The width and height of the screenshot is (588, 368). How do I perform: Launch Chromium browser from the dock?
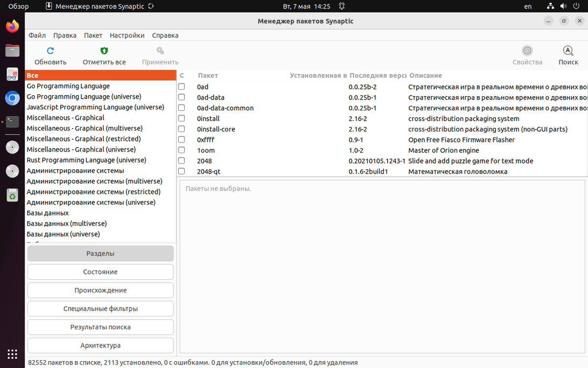pos(12,98)
